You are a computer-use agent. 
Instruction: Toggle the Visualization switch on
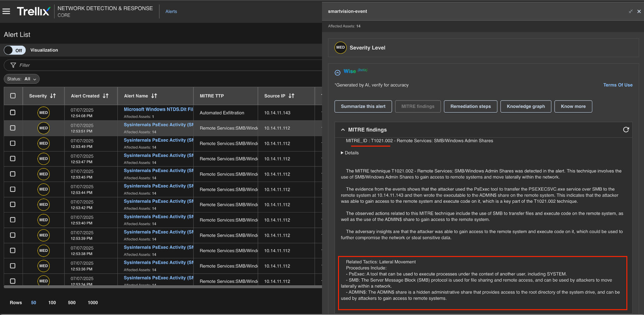(14, 50)
